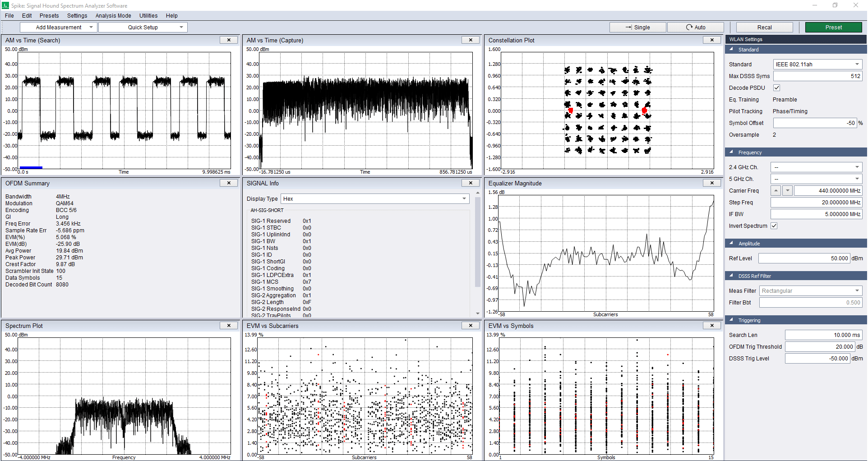
Task: Uncheck the Invert Spectrum checkbox
Action: 774,226
